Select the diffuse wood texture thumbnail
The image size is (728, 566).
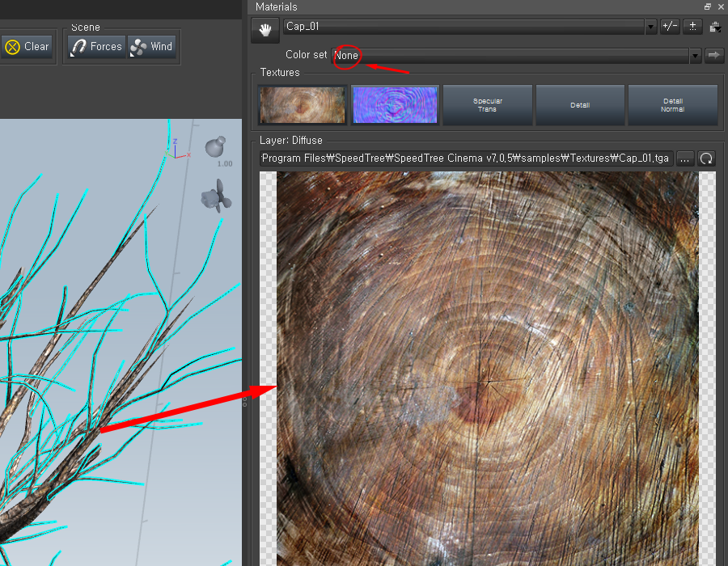coord(303,105)
